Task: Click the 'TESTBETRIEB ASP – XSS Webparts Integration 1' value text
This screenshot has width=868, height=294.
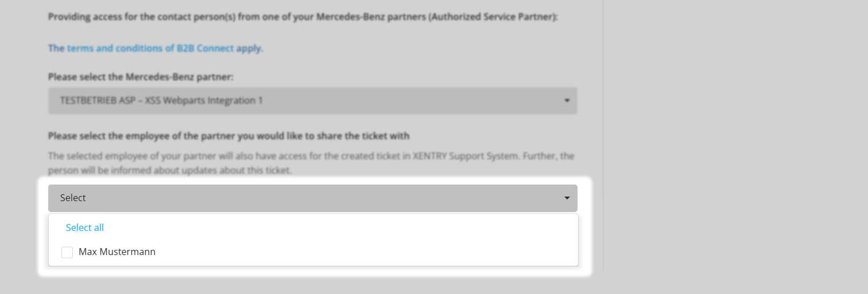Action: 161,101
